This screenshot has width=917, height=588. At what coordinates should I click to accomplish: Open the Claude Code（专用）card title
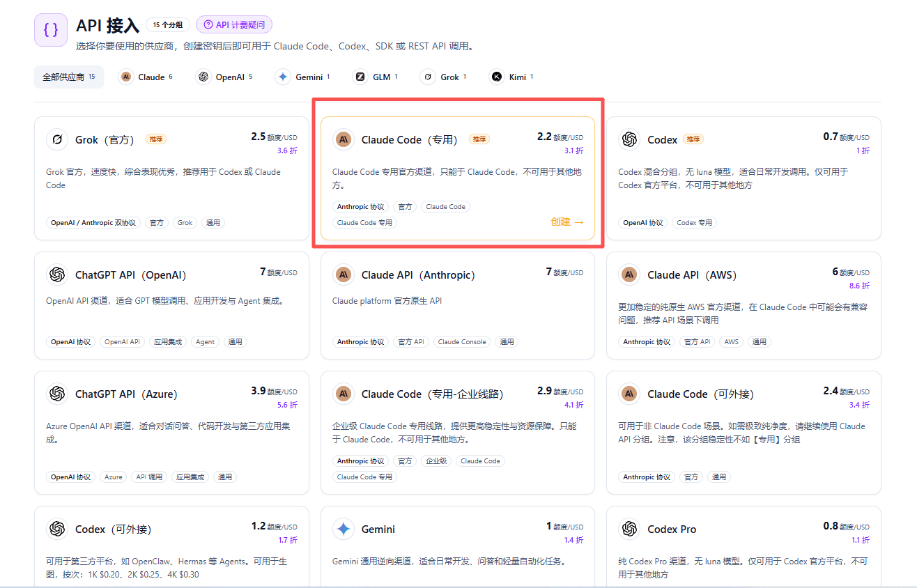point(410,140)
